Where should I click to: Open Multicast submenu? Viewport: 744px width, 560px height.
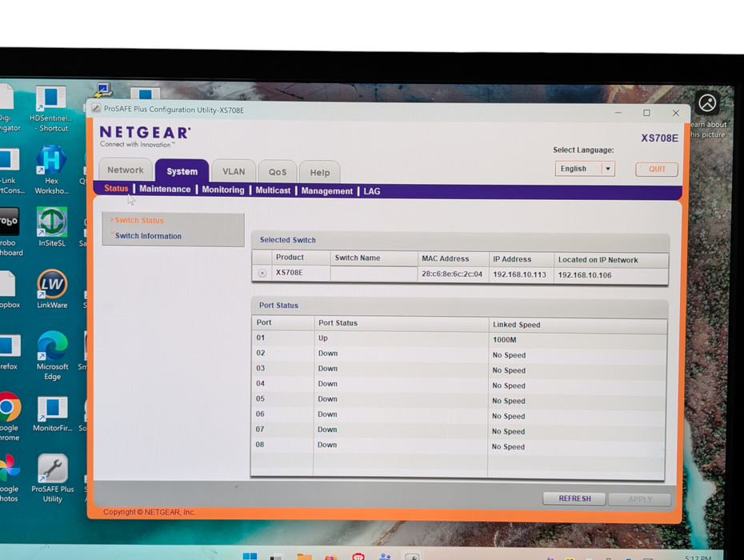tap(273, 190)
